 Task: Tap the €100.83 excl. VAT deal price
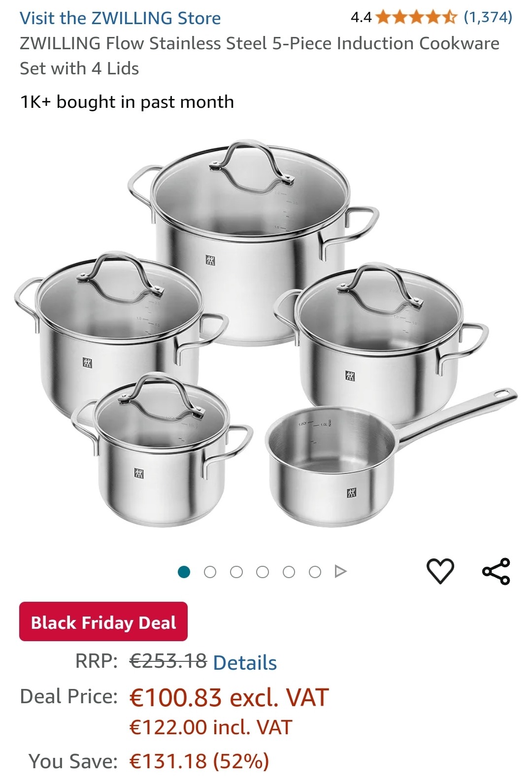(229, 698)
